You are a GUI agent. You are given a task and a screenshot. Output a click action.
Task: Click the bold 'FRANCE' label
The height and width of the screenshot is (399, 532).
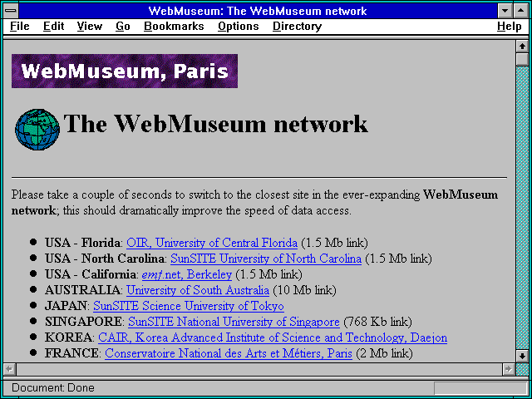71,353
